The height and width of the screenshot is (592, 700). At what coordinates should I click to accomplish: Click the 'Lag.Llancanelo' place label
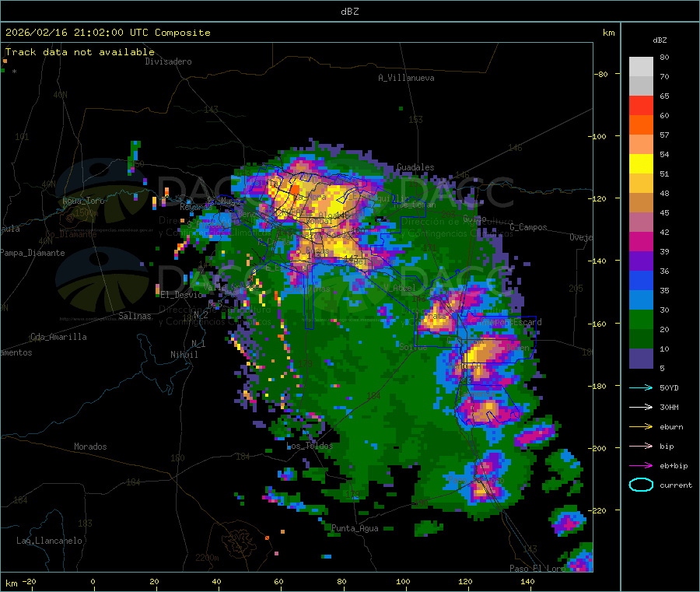(x=49, y=541)
